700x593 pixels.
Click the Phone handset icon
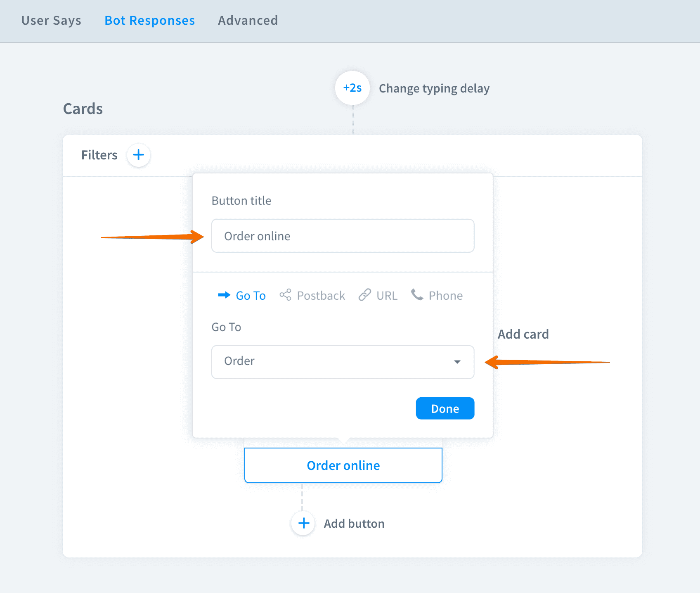coord(417,295)
